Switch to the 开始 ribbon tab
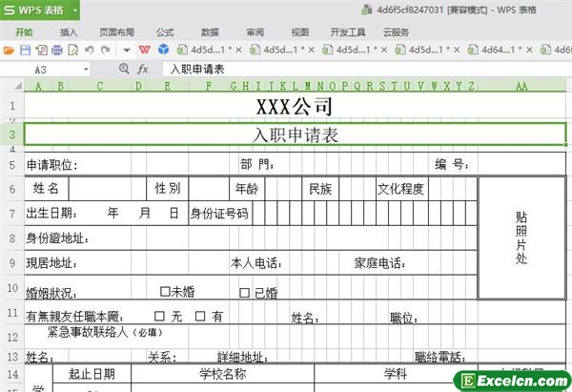This screenshot has width=572, height=392. [24, 32]
